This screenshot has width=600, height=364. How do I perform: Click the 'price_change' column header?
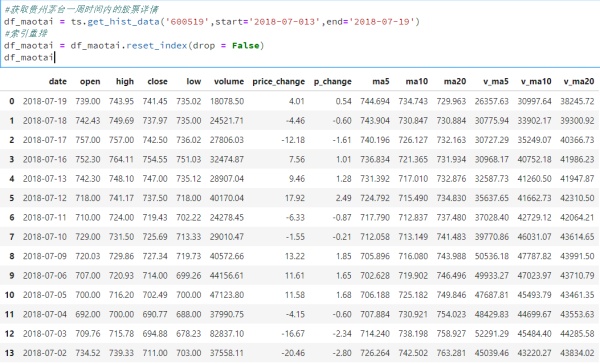click(279, 82)
